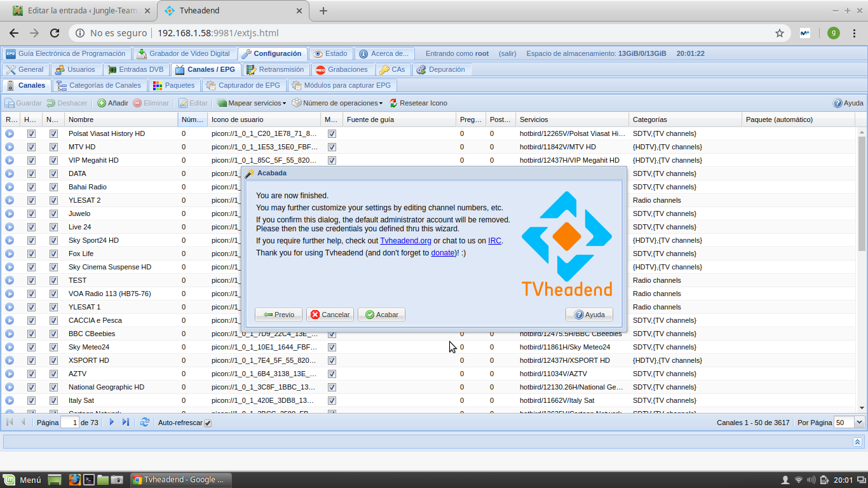Toggle Auto-refrescar checkbox
This screenshot has width=868, height=488.
pos(208,423)
